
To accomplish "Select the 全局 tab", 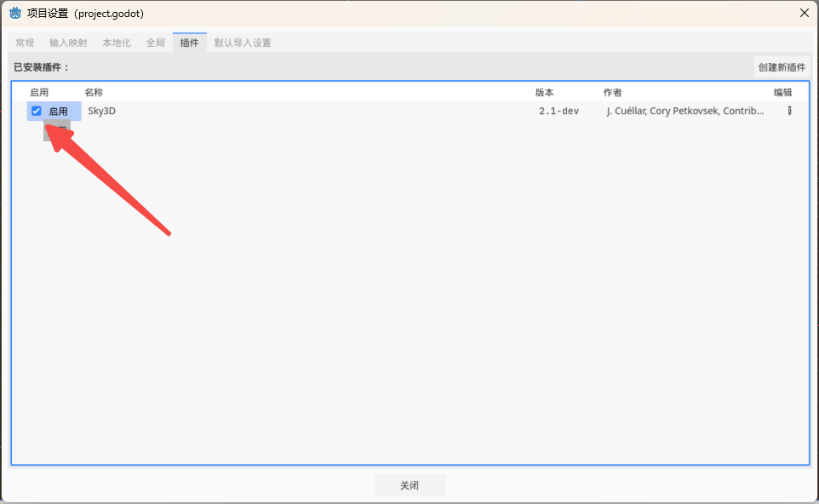I will 155,43.
